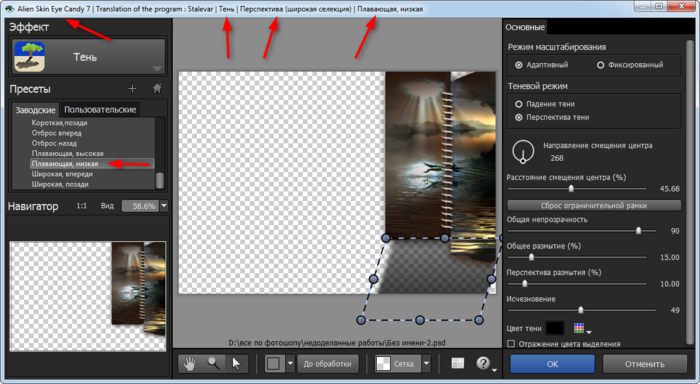Select the arrow pointer tool
This screenshot has height=384, width=700.
pos(237,364)
